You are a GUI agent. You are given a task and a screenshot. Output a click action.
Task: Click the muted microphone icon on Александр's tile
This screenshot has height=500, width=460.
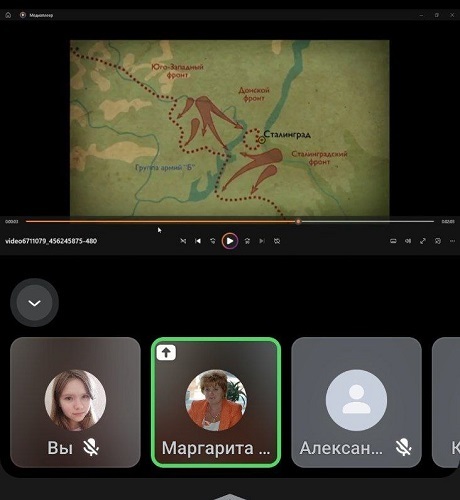tap(404, 447)
